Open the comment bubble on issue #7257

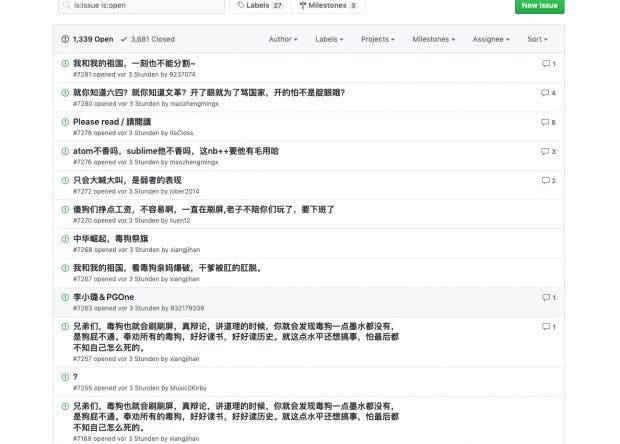coord(549,327)
